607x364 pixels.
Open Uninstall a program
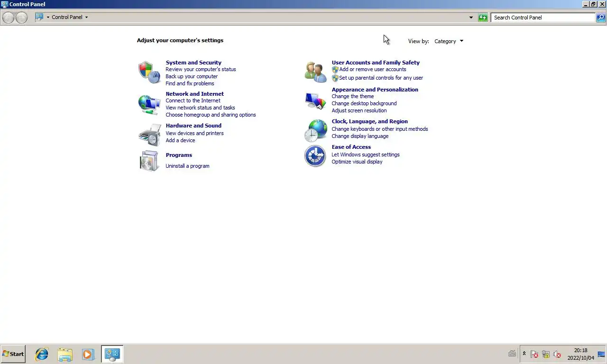click(x=187, y=166)
